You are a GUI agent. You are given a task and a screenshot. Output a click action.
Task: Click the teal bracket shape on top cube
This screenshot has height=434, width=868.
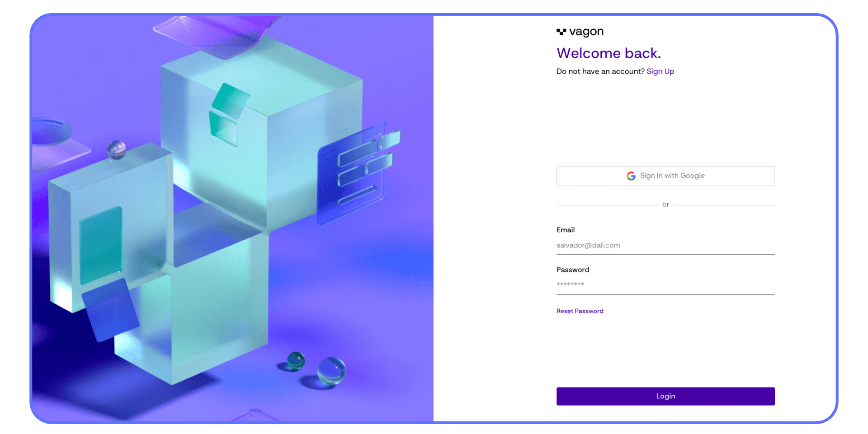[x=228, y=114]
